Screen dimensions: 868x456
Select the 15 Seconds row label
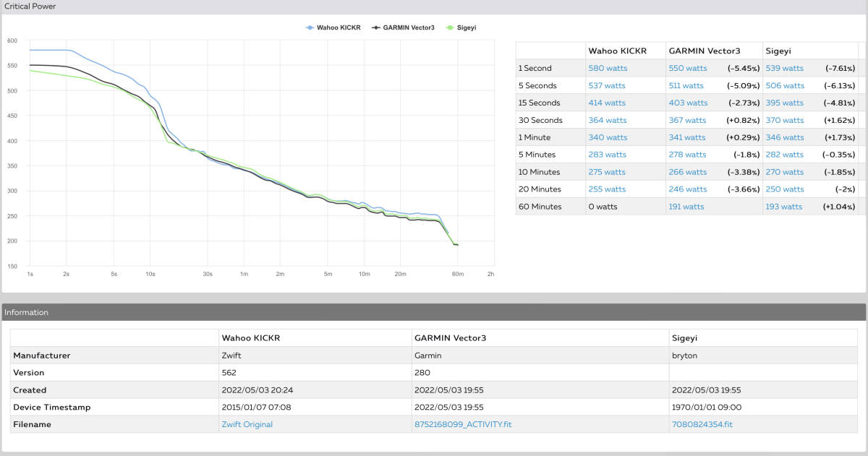540,103
